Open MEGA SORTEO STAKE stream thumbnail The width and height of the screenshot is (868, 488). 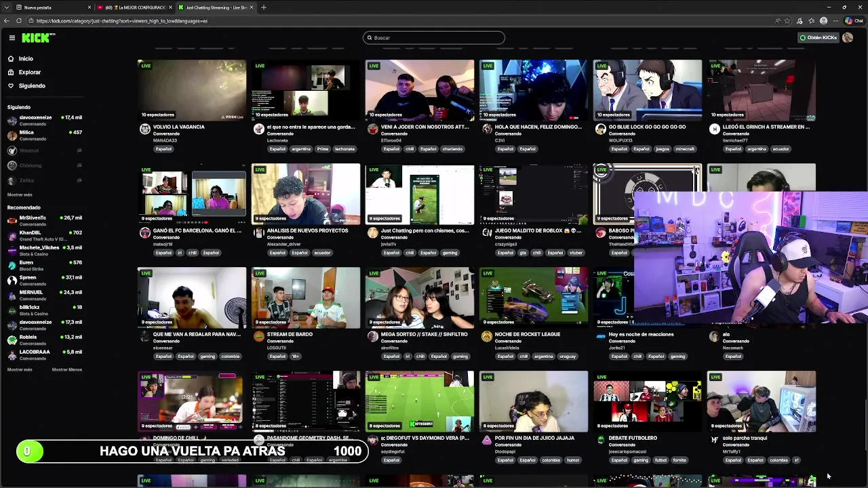click(420, 298)
